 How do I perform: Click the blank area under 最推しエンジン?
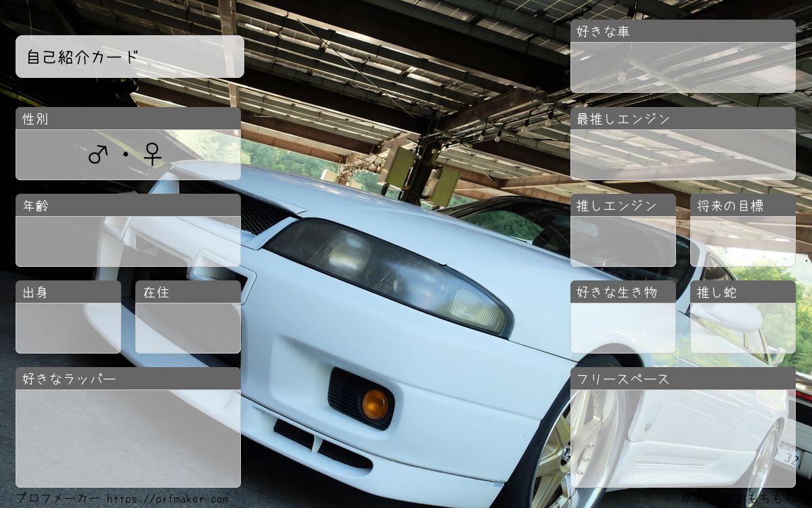(x=683, y=154)
